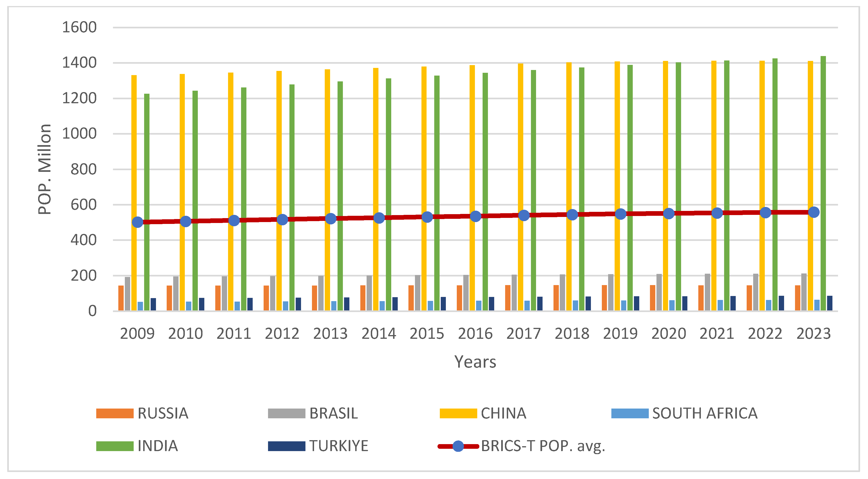Click the SOUTH AFRICA light blue legend swatch

pyautogui.click(x=630, y=413)
